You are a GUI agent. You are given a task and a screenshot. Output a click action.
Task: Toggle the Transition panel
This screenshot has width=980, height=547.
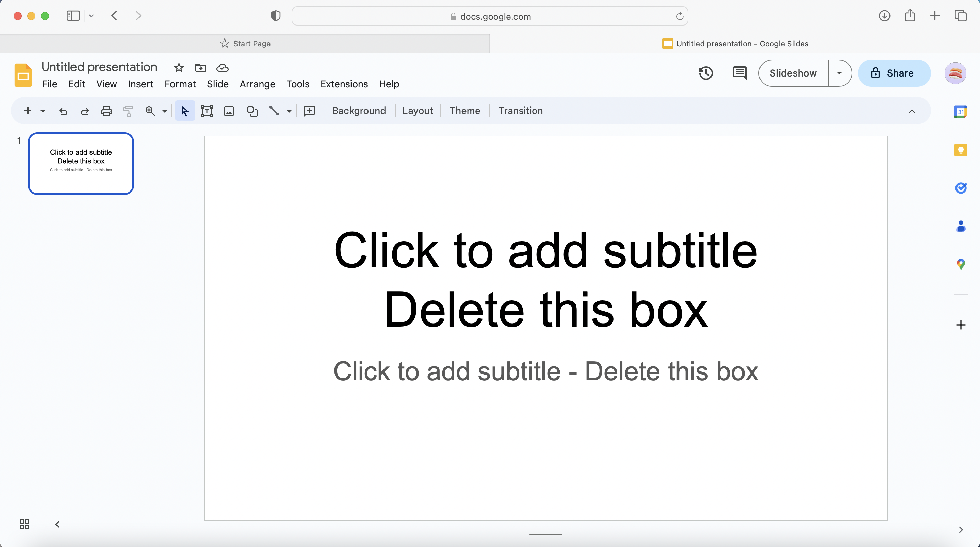point(520,110)
